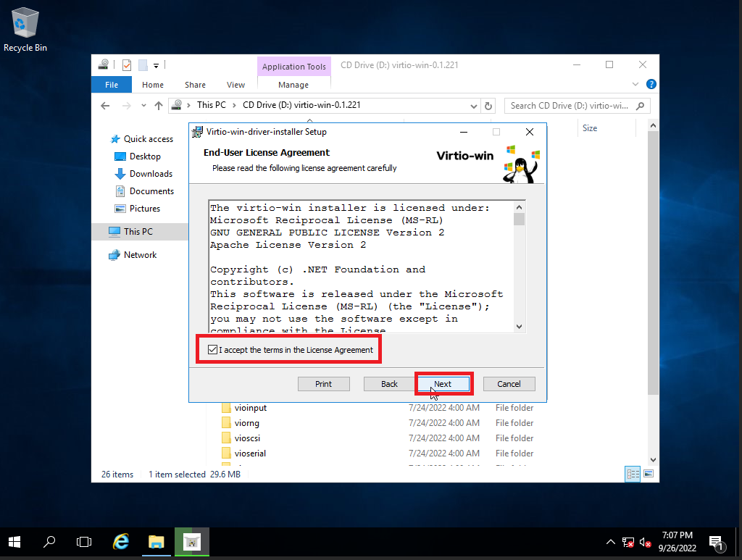742x560 pixels.
Task: Open the Windows Start menu
Action: point(14,542)
